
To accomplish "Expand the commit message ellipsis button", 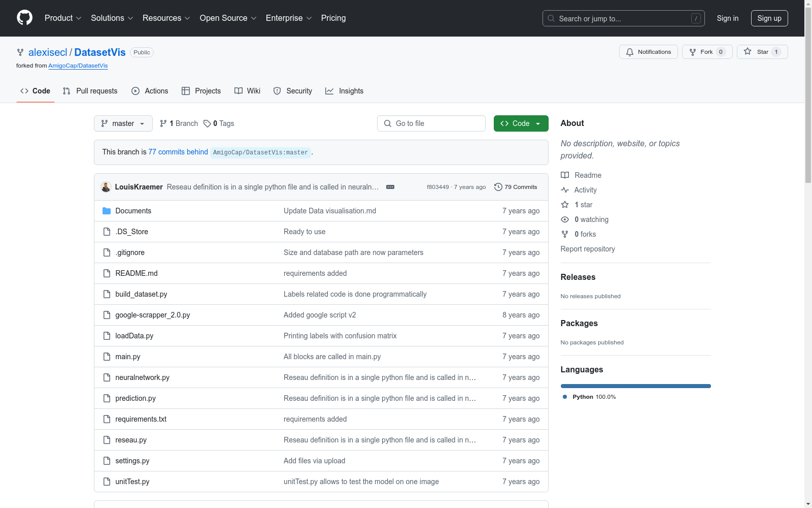I will pos(390,187).
